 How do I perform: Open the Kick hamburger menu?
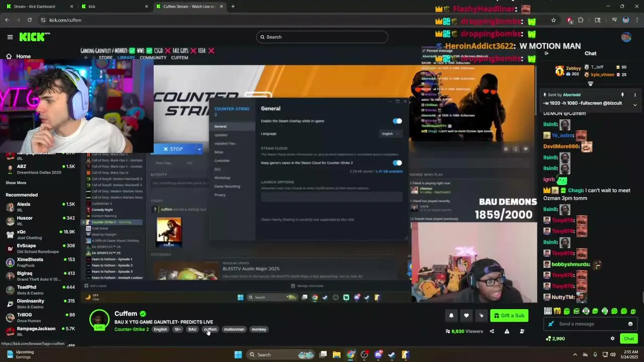click(10, 37)
